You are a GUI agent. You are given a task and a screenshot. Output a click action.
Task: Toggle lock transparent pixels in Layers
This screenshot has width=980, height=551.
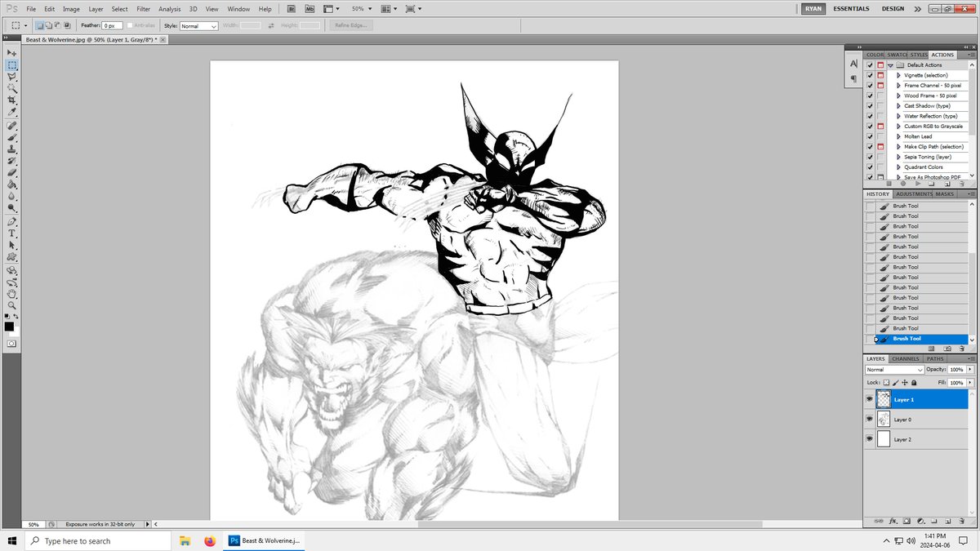(x=887, y=383)
